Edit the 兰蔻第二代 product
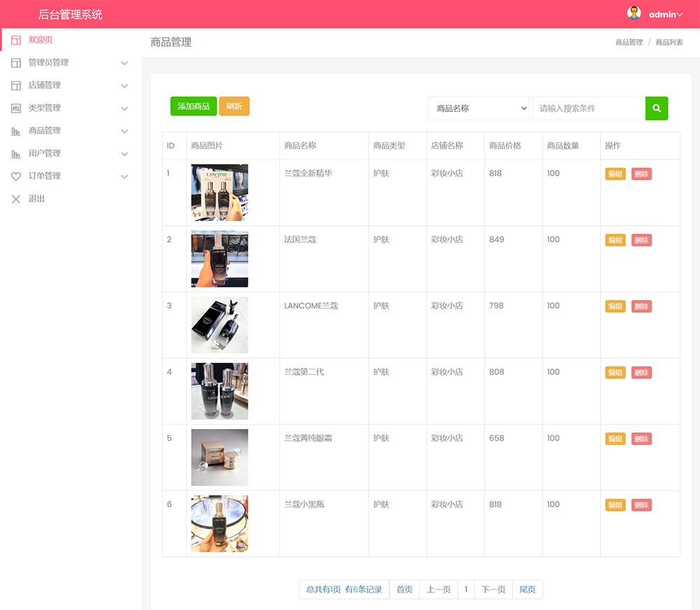The image size is (700, 610). point(615,373)
